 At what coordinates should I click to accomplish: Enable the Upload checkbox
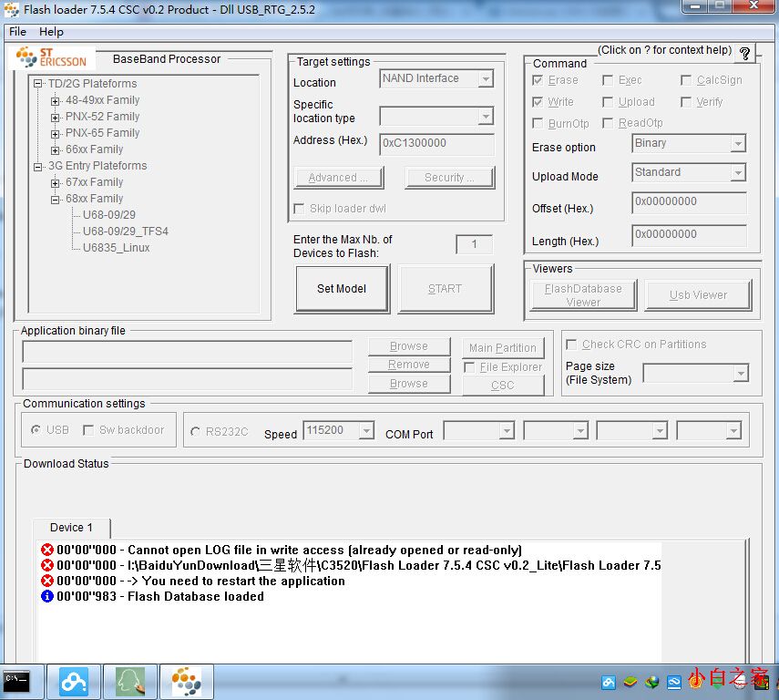click(607, 102)
